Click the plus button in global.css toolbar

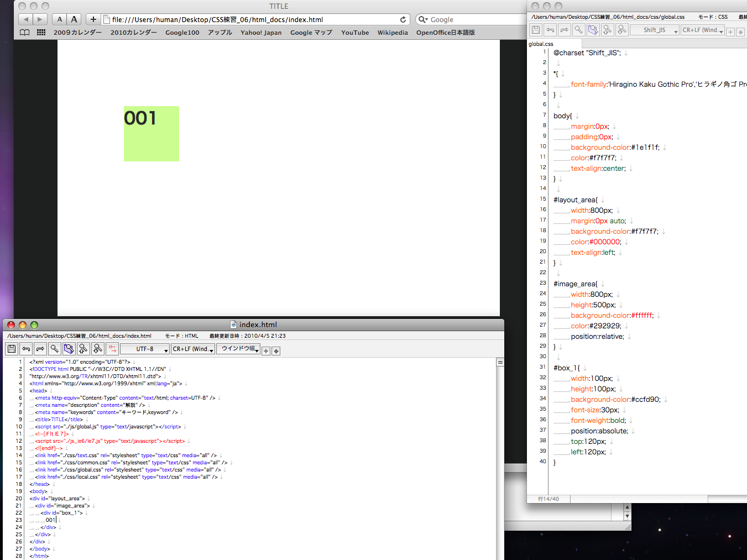730,32
